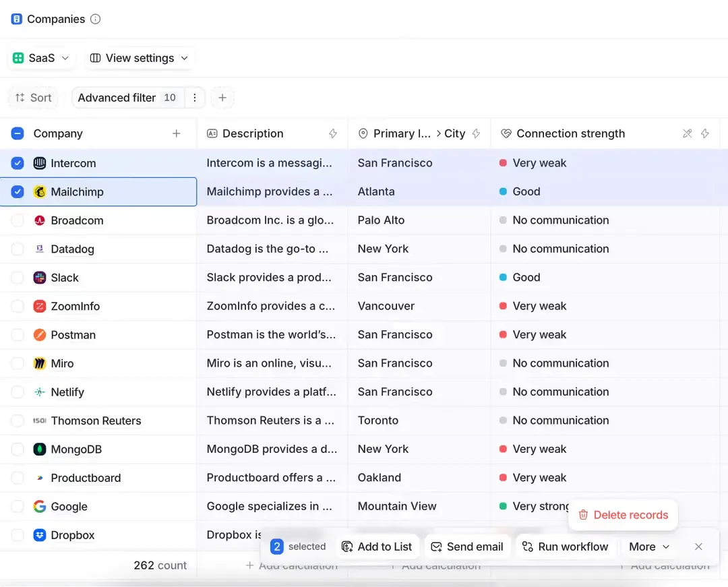
Task: Click lightning icon in Description header
Action: click(333, 133)
